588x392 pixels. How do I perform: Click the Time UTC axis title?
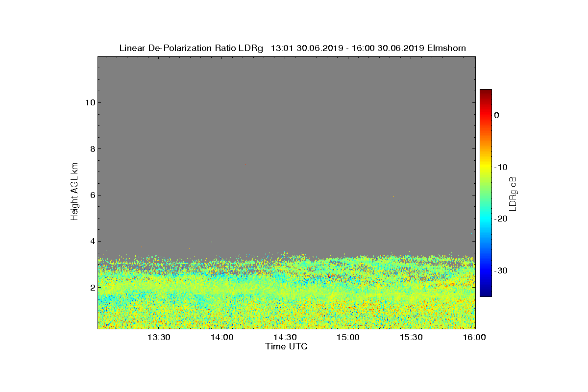coord(287,346)
